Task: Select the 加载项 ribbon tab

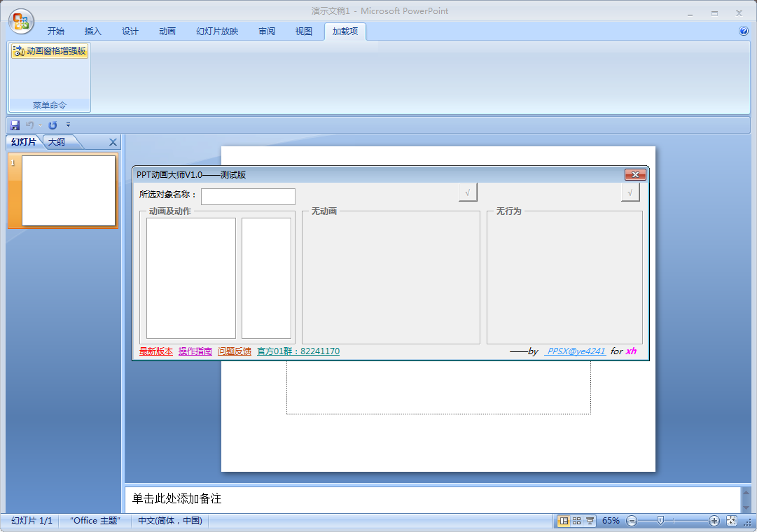Action: pos(345,31)
